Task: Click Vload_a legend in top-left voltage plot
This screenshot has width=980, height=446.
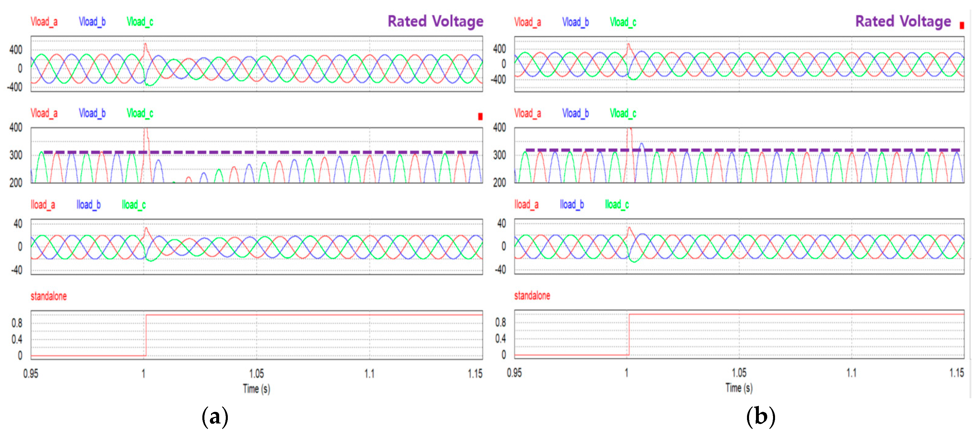Action: pos(44,22)
